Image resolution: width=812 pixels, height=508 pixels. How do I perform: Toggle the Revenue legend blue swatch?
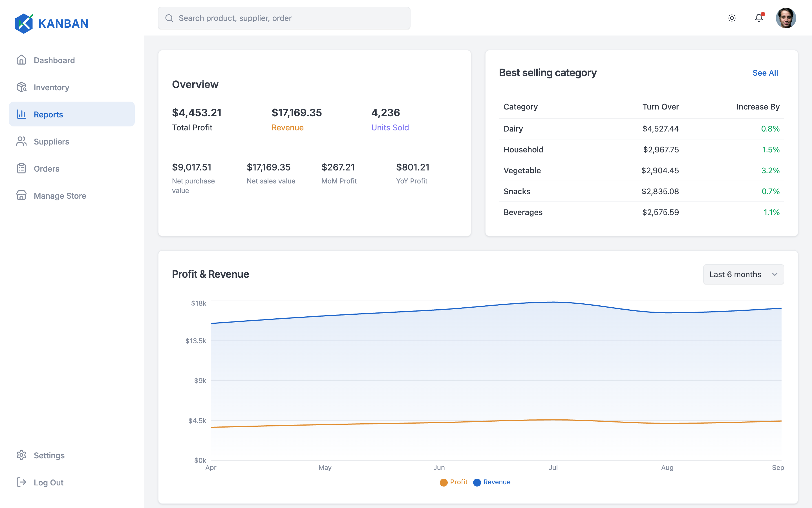tap(477, 483)
